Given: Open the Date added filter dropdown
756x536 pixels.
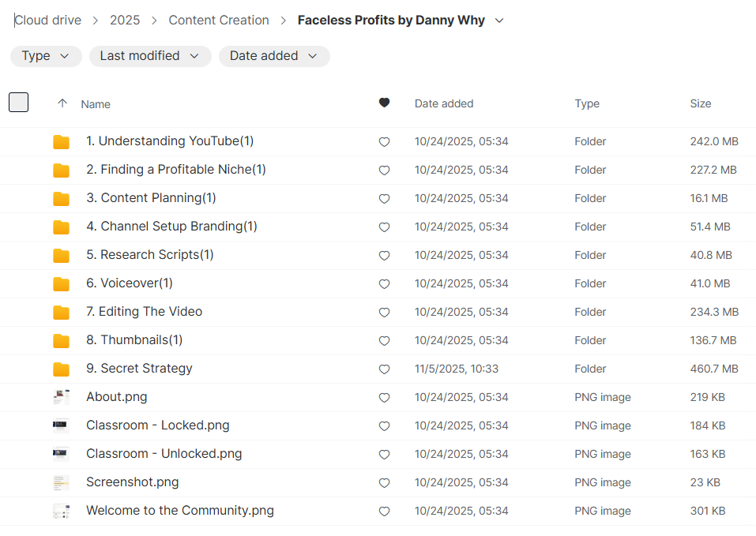Looking at the screenshot, I should (x=274, y=56).
